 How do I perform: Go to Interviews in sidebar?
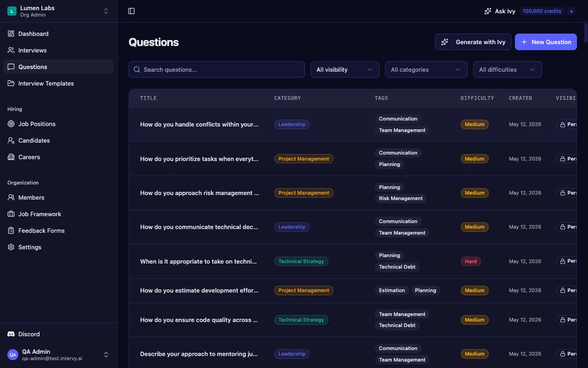(58, 50)
